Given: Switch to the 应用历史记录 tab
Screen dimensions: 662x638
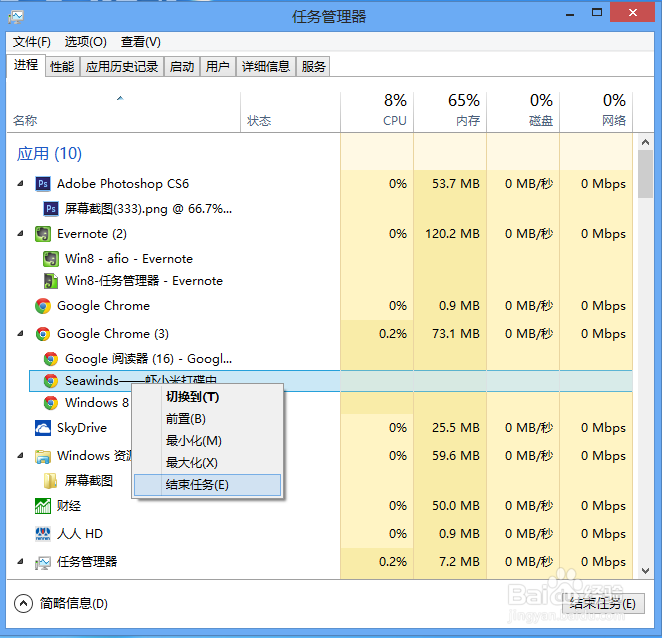Looking at the screenshot, I should [x=122, y=66].
